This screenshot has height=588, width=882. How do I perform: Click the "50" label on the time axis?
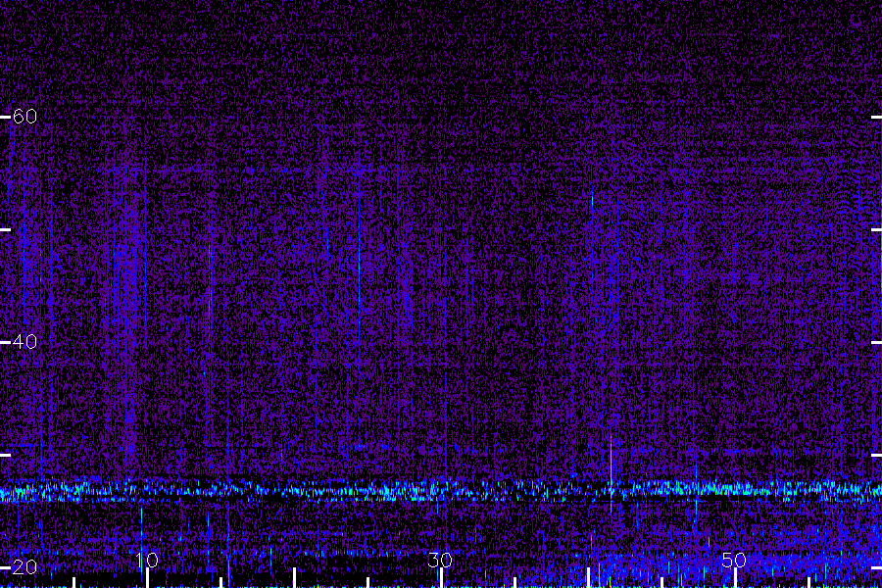734,560
